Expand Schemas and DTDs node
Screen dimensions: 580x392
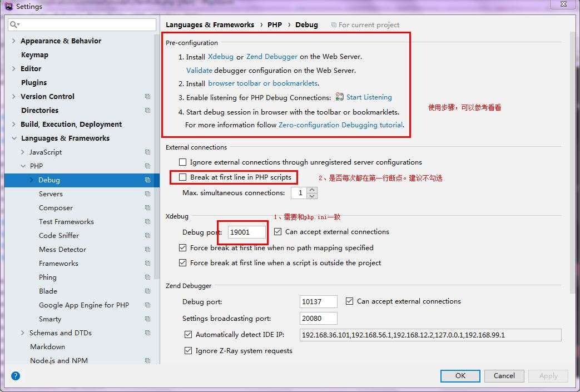tap(23, 333)
